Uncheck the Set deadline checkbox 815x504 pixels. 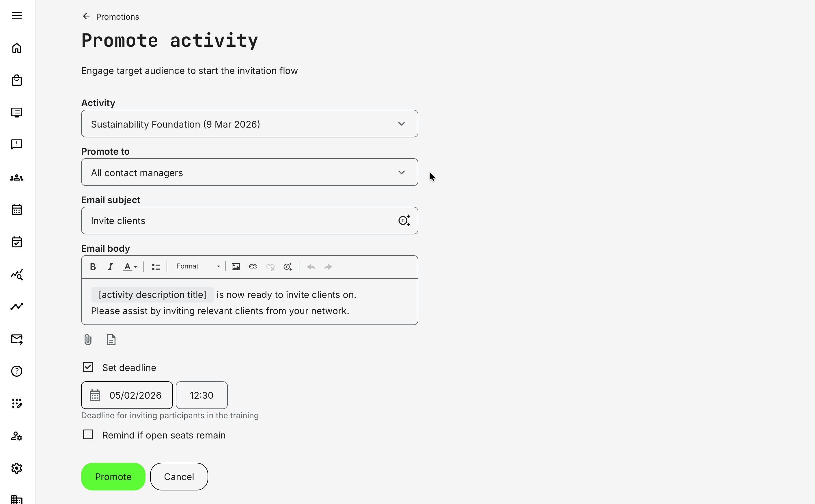(x=88, y=367)
